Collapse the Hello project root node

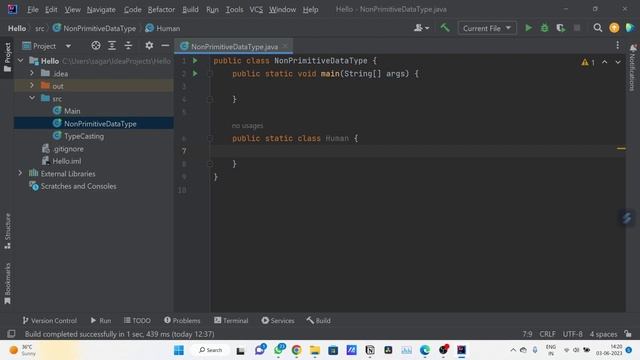pyautogui.click(x=20, y=61)
